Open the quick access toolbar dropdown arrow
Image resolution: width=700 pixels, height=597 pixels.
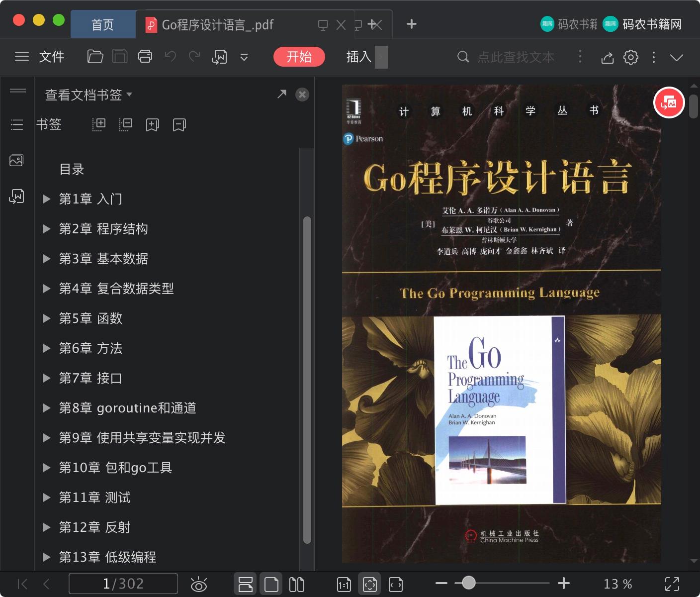244,58
